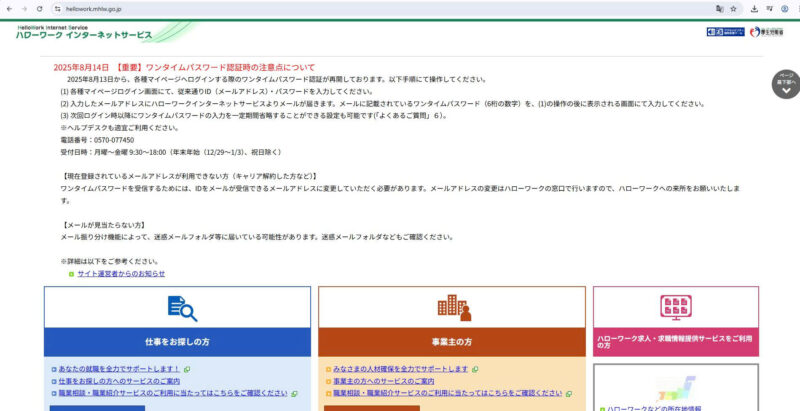Viewport: 800px width, 411px height.
Task: Click the browser forward arrow
Action: point(24,9)
